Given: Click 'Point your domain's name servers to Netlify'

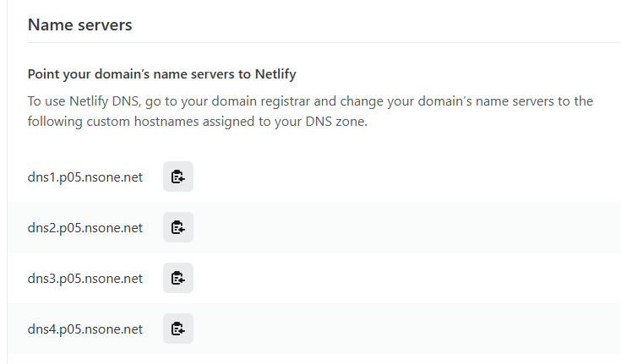Looking at the screenshot, I should click(162, 74).
